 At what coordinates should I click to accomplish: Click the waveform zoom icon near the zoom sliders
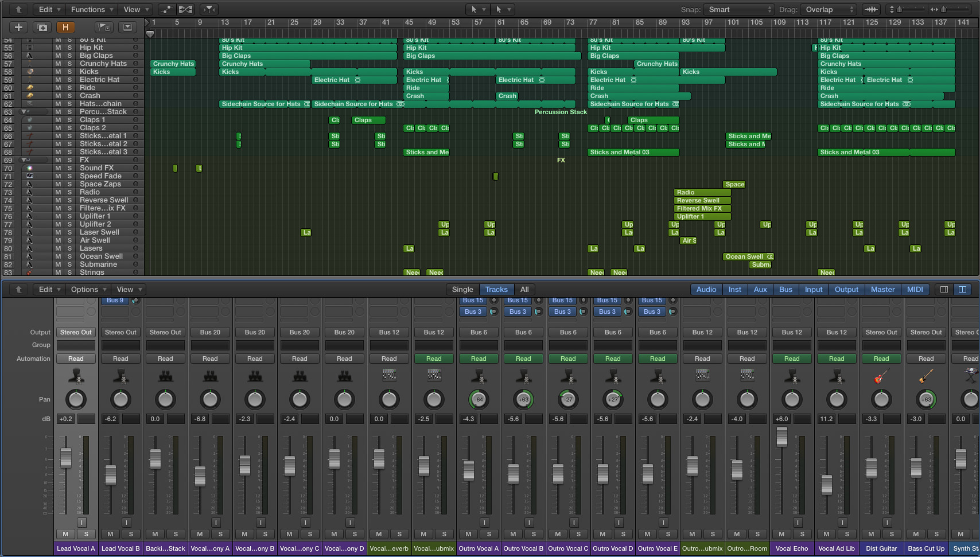point(870,9)
